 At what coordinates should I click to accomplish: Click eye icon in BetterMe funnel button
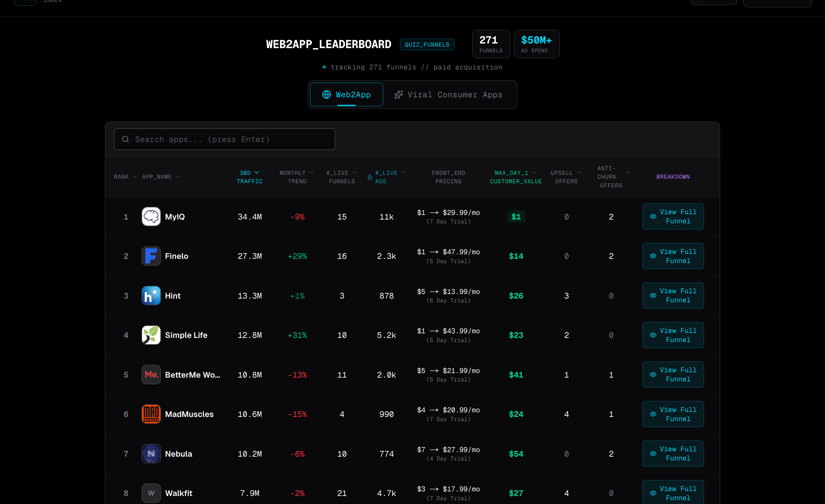click(653, 375)
